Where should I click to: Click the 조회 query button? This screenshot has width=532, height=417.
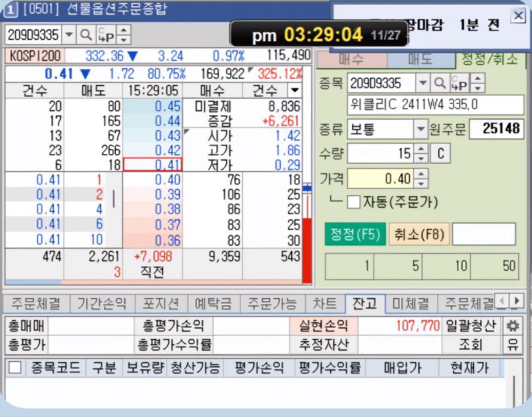click(x=470, y=345)
